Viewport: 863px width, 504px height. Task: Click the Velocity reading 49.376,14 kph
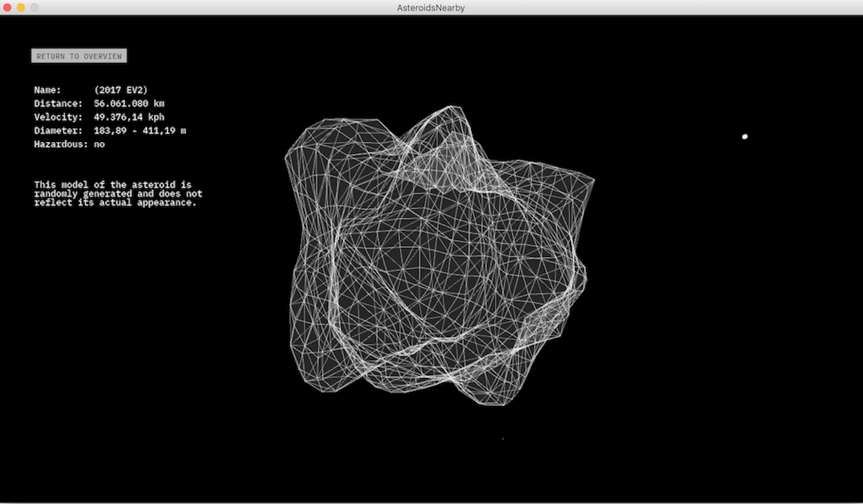pos(129,117)
